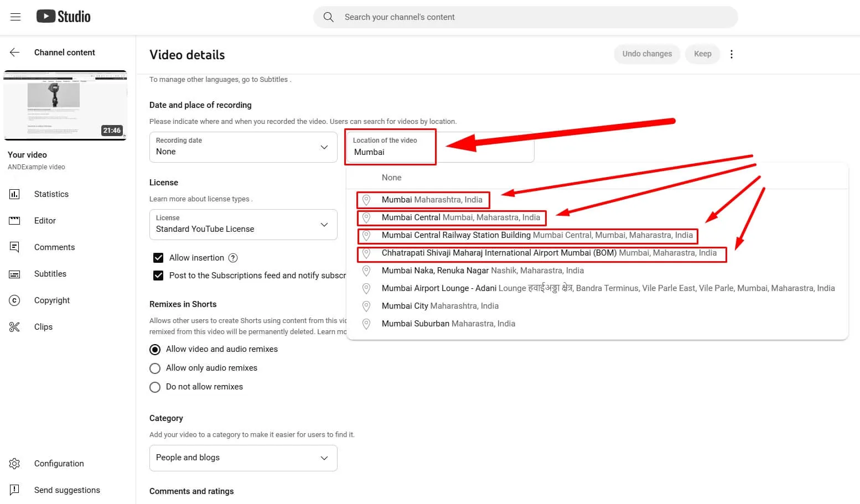Click the channel content search field

pyautogui.click(x=525, y=17)
